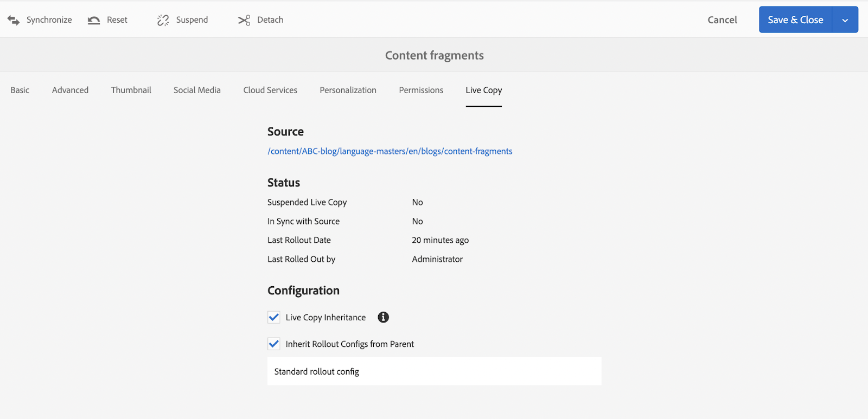Screen dimensions: 868x419
Task: Uncheck Inherit Rollout Configs from Parent
Action: pyautogui.click(x=274, y=344)
